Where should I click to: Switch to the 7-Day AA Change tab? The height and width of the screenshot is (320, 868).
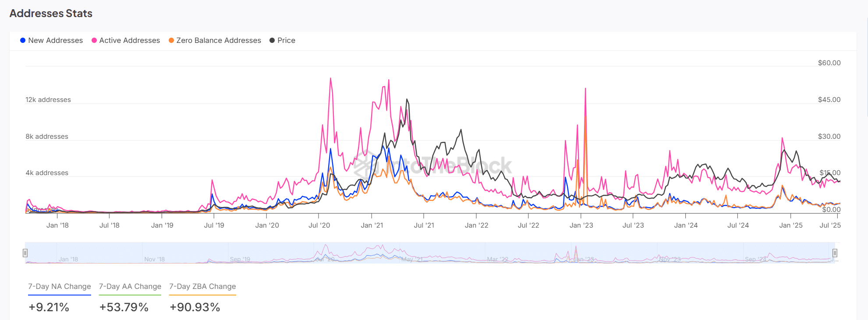tap(130, 286)
